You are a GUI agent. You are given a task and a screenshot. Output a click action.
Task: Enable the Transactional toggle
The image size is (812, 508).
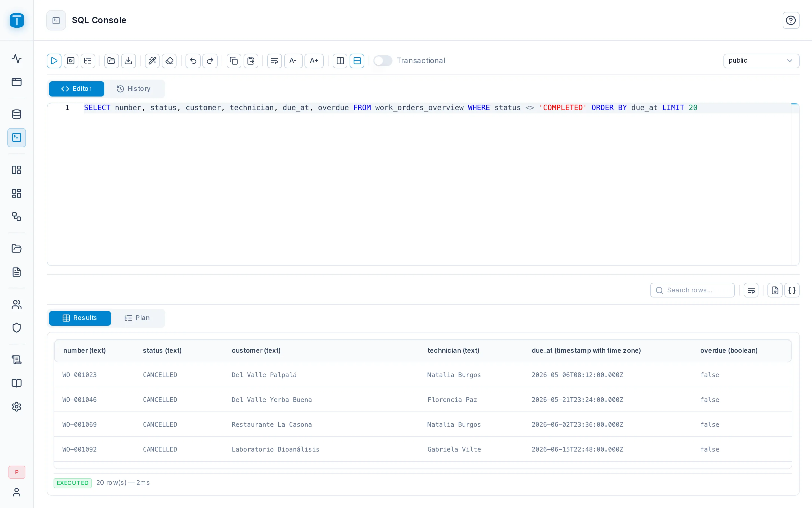pyautogui.click(x=383, y=61)
